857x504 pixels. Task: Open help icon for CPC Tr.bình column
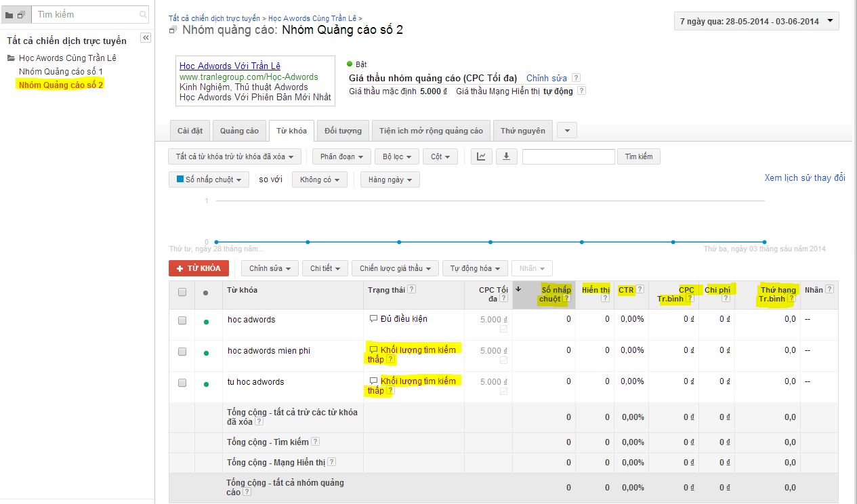tap(689, 299)
